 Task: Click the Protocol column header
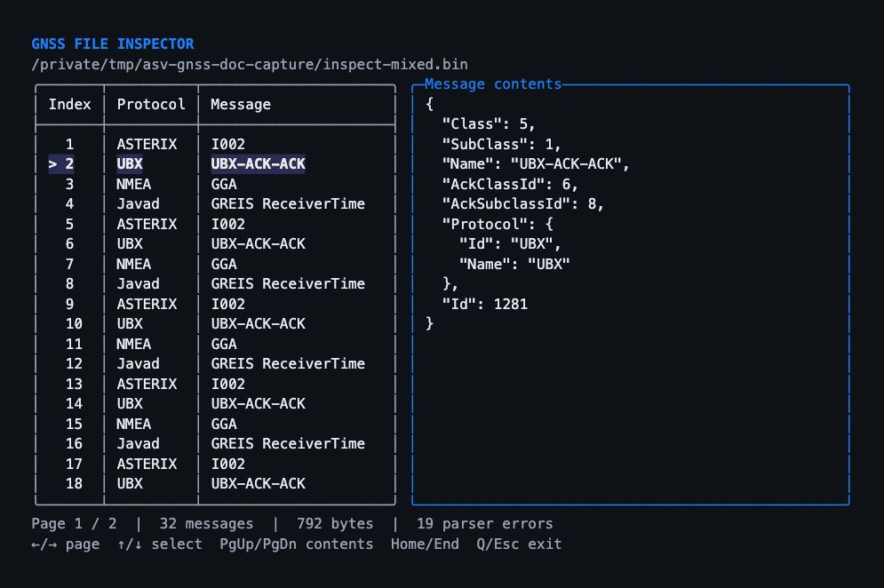pos(150,104)
